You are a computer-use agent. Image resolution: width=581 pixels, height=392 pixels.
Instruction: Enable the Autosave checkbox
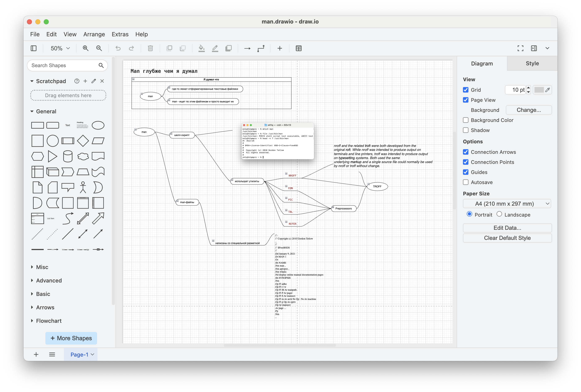coord(465,182)
